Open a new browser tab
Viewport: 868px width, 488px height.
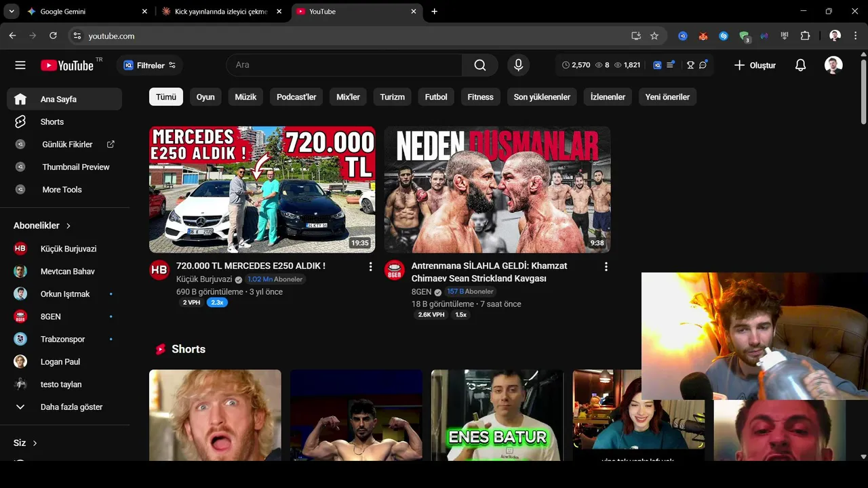coord(434,12)
